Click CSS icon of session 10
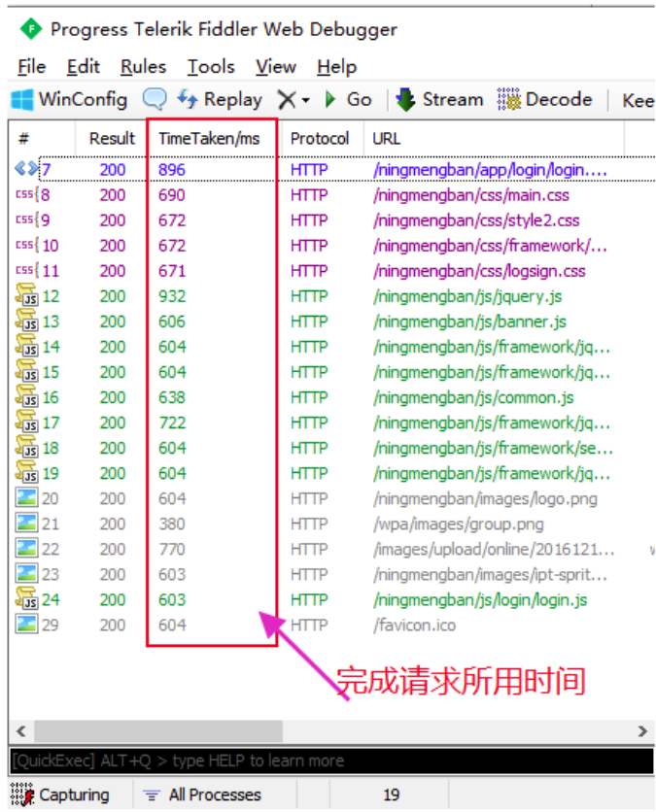The height and width of the screenshot is (812, 656). click(x=27, y=245)
